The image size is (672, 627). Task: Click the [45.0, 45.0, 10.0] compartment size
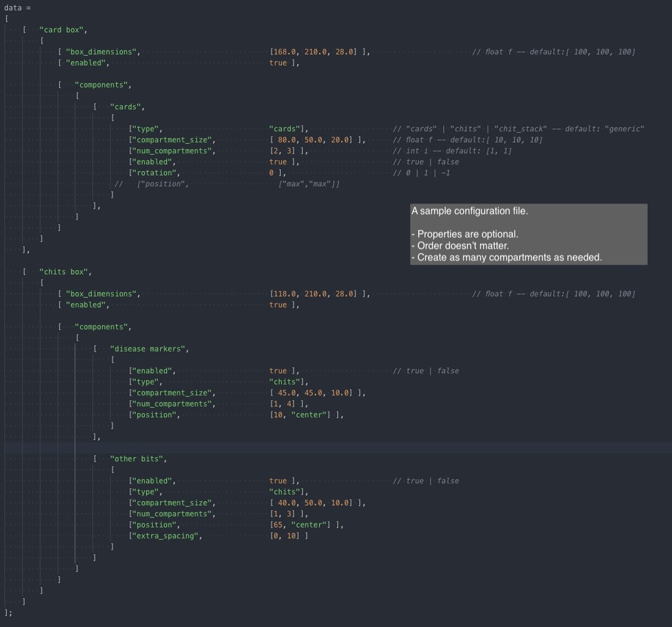coord(314,393)
